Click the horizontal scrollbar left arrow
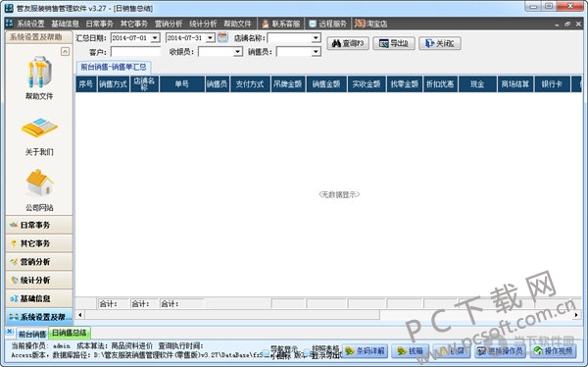Screen dimensions: 588x367 pos(80,315)
